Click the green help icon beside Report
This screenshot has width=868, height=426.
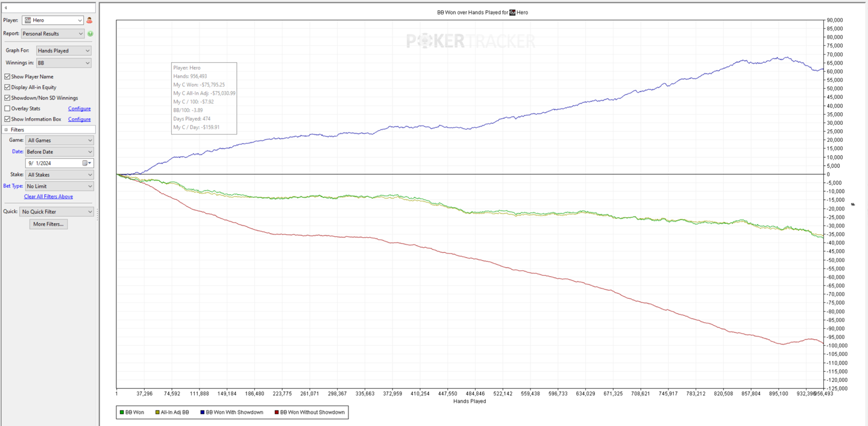pos(90,34)
